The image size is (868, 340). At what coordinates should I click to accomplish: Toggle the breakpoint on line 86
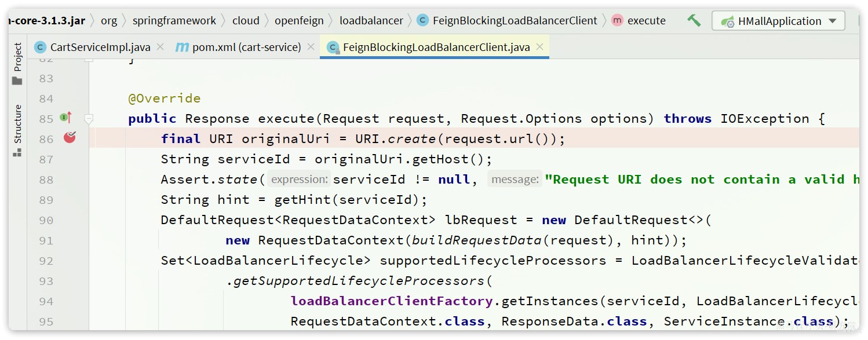click(70, 138)
